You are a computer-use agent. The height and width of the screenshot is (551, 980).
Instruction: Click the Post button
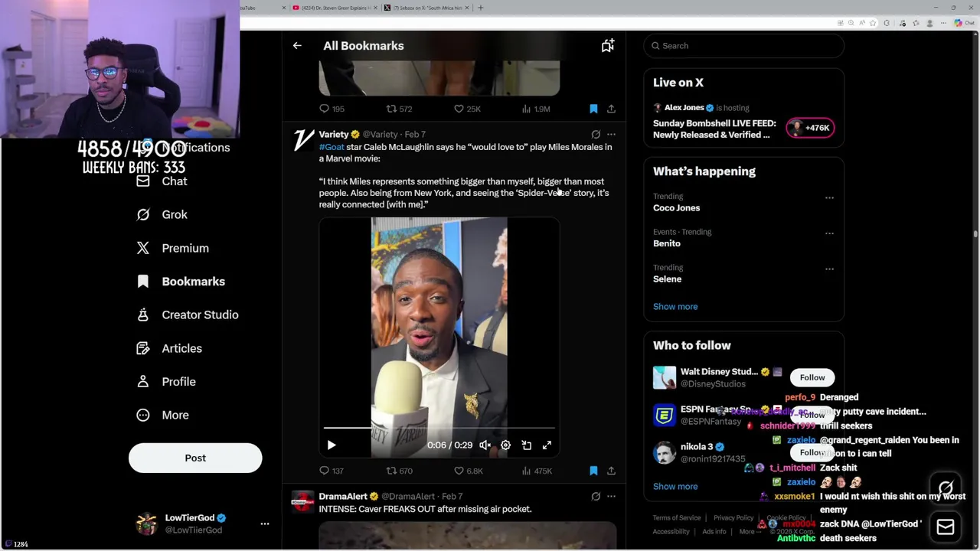click(x=195, y=458)
